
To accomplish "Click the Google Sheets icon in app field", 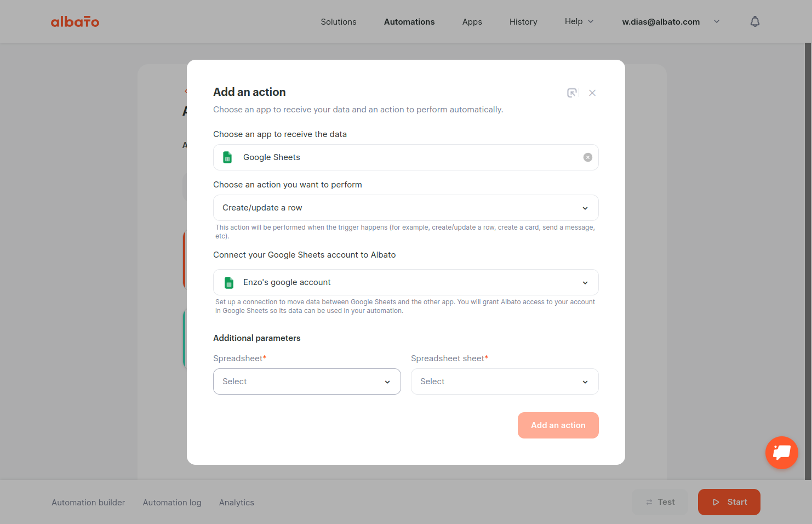I will (227, 157).
